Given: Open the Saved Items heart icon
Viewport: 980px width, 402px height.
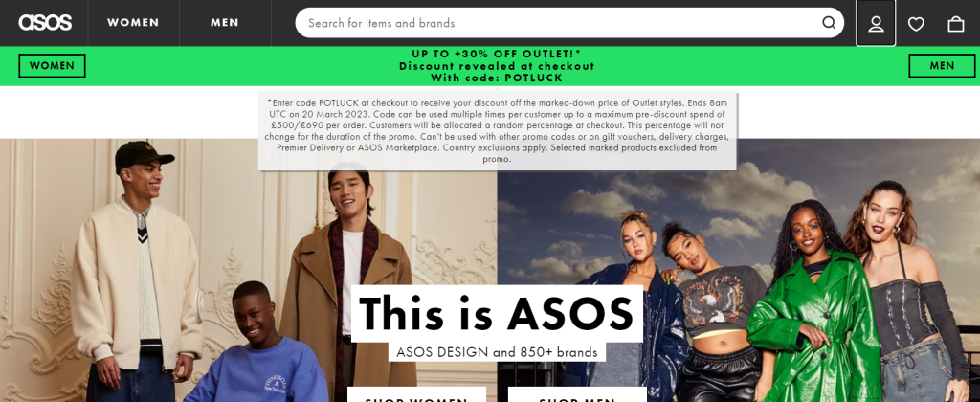Looking at the screenshot, I should pyautogui.click(x=916, y=24).
